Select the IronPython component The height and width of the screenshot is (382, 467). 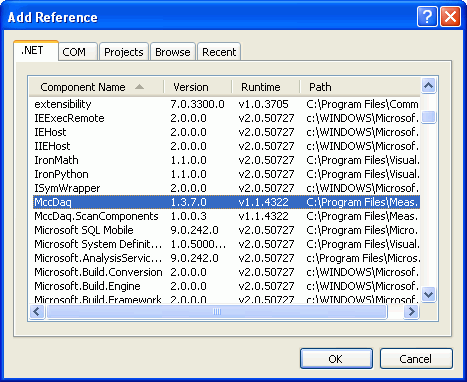(226, 174)
